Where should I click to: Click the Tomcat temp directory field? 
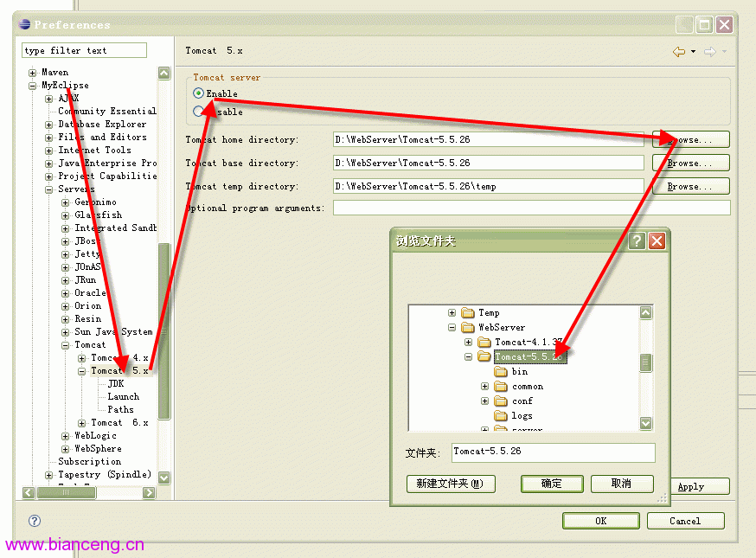coord(489,186)
